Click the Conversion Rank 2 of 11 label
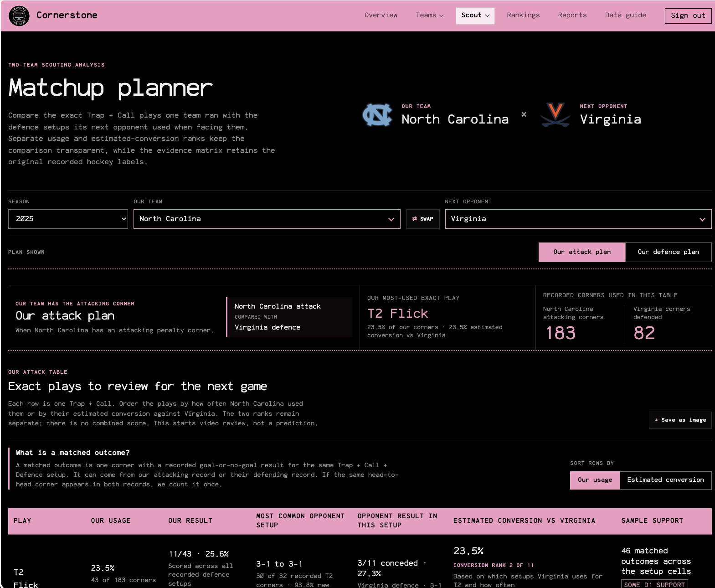This screenshot has width=715, height=588. click(x=494, y=566)
